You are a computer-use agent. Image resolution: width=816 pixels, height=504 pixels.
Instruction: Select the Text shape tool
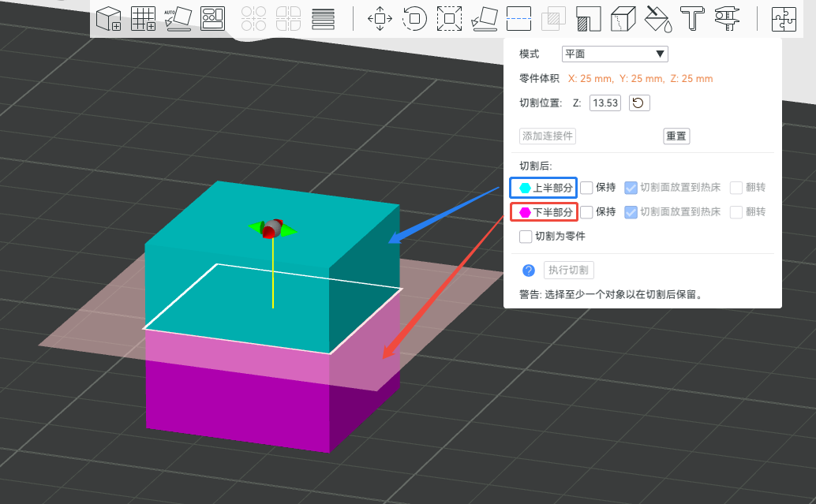click(693, 19)
